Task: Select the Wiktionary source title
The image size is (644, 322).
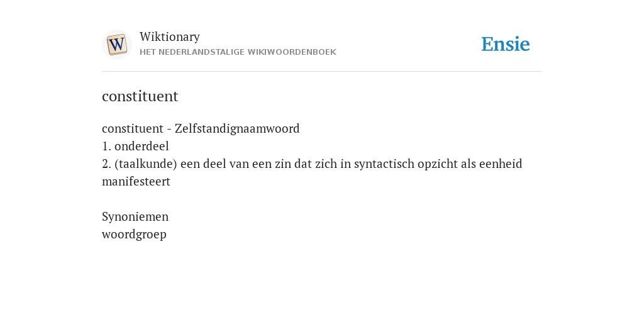Action: point(170,36)
